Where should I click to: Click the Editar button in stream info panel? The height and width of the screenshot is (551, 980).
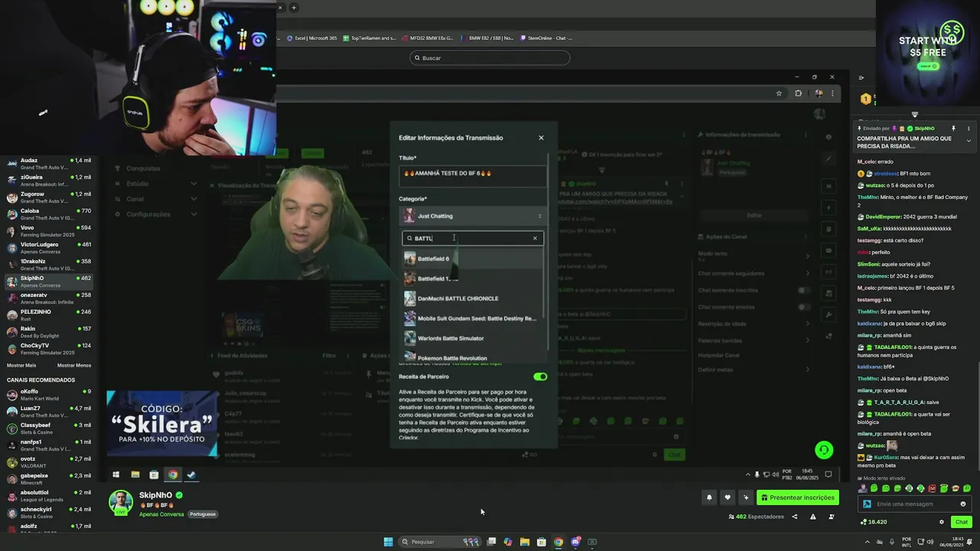(754, 215)
